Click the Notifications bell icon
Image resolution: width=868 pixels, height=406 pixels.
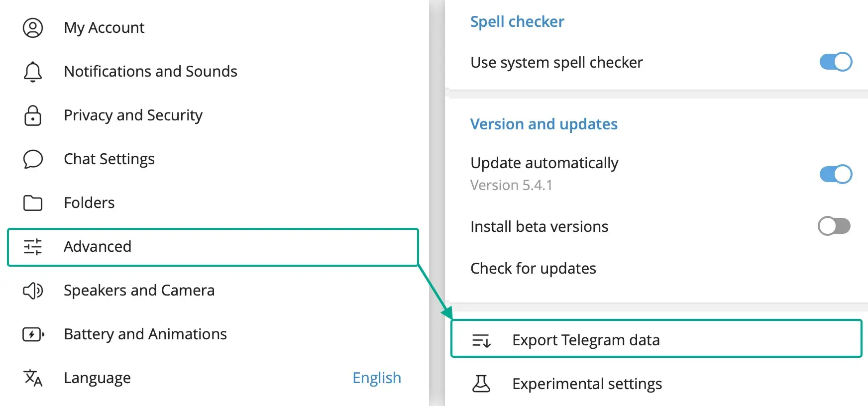pyautogui.click(x=33, y=72)
